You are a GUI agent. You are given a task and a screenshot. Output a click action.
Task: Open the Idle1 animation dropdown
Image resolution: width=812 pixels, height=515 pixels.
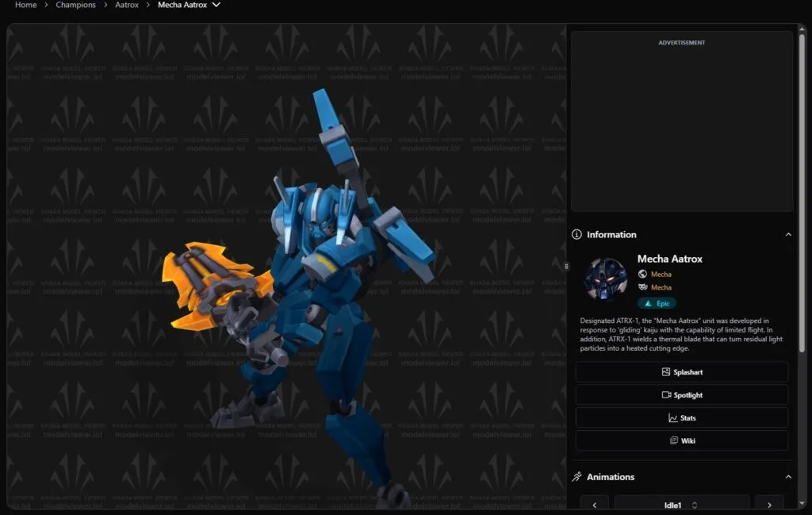point(681,505)
